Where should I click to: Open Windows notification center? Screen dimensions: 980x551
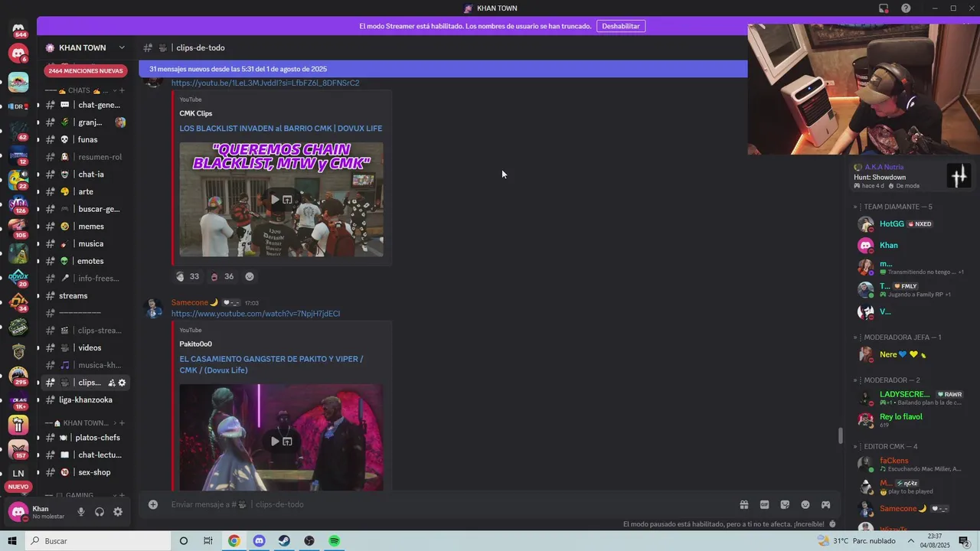[x=964, y=541]
